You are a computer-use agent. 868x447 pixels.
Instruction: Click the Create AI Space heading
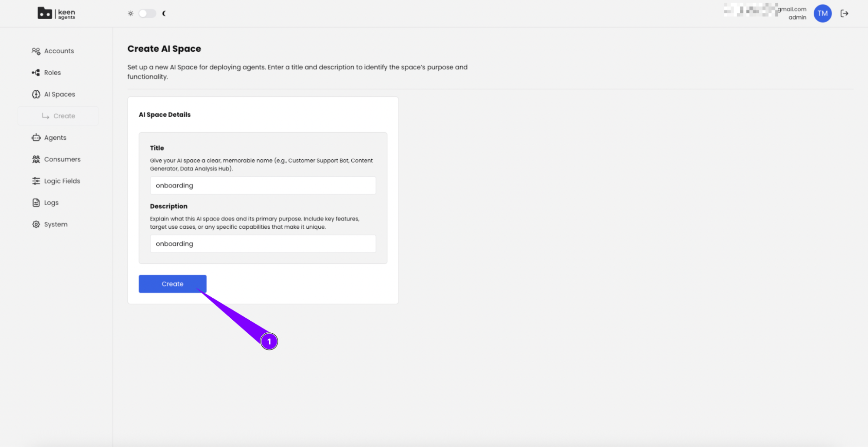(x=164, y=49)
